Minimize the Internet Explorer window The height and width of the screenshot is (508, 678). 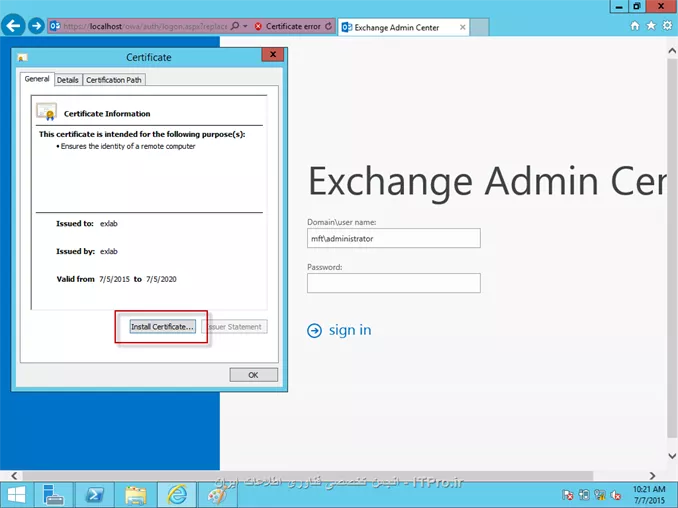point(619,6)
